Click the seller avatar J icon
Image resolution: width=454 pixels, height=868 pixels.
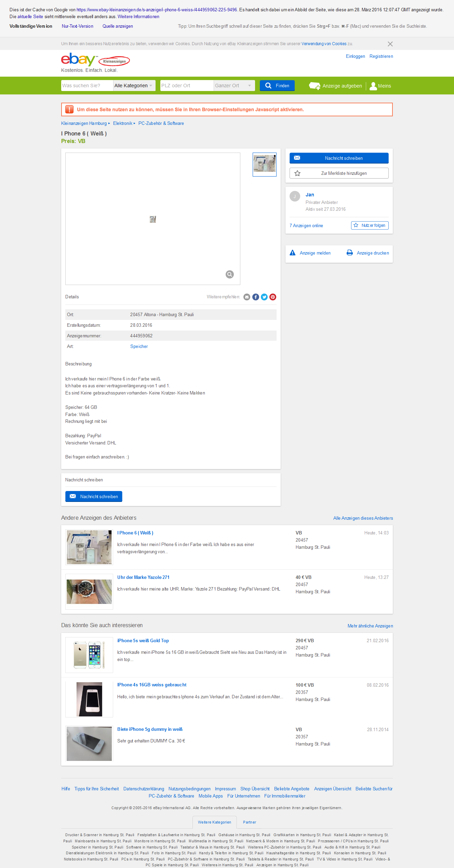295,196
